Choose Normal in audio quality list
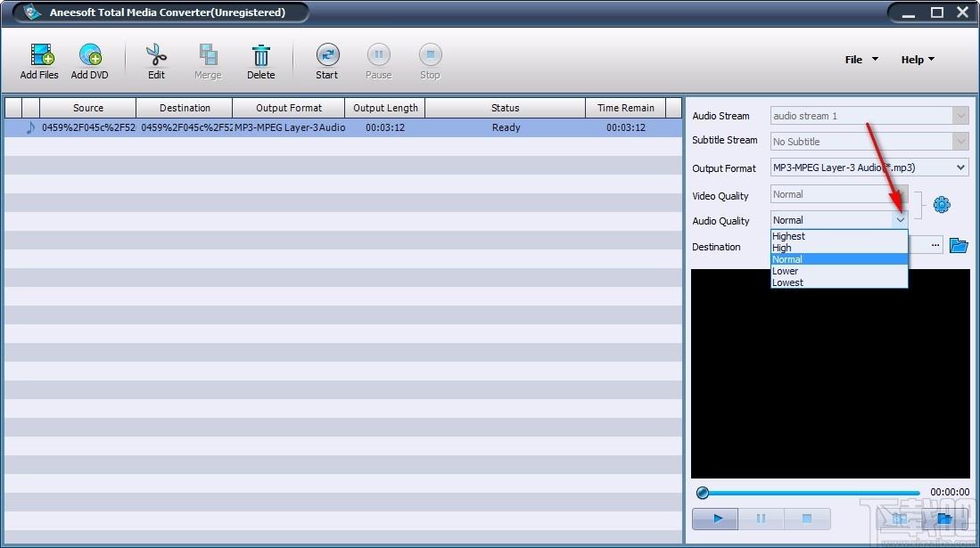 pyautogui.click(x=839, y=259)
